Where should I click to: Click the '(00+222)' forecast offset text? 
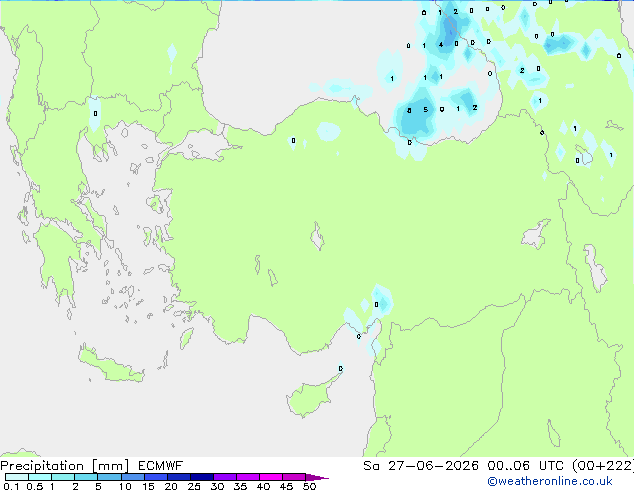603,466
